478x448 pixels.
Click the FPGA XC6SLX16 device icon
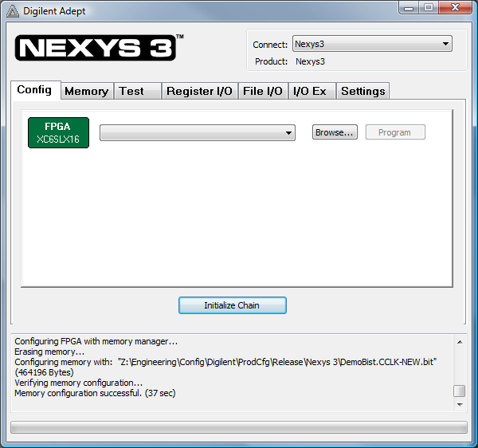tap(58, 132)
